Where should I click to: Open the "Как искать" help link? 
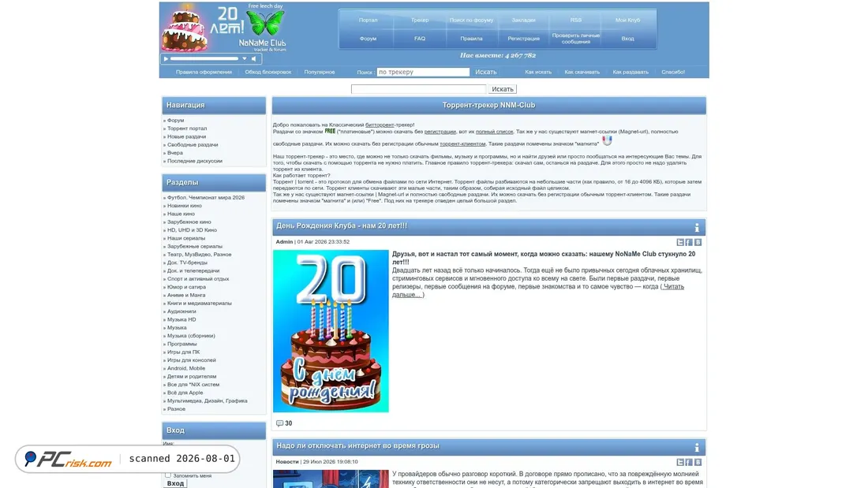[538, 72]
